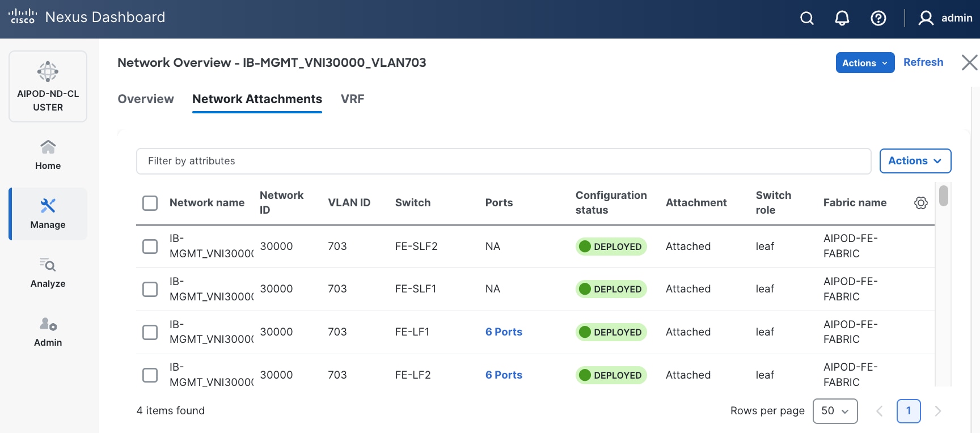Click the Filter by attributes field
The image size is (980, 433).
coord(503,161)
